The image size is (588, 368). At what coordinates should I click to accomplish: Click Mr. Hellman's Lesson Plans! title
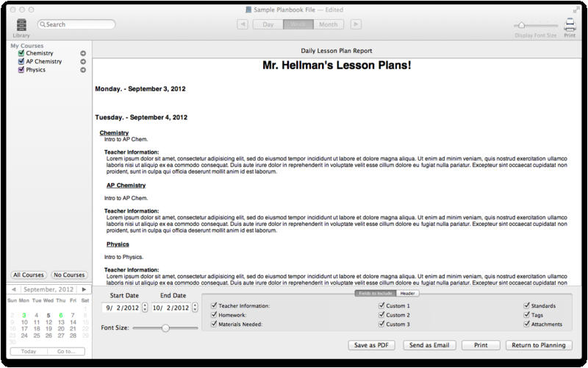[x=337, y=65]
